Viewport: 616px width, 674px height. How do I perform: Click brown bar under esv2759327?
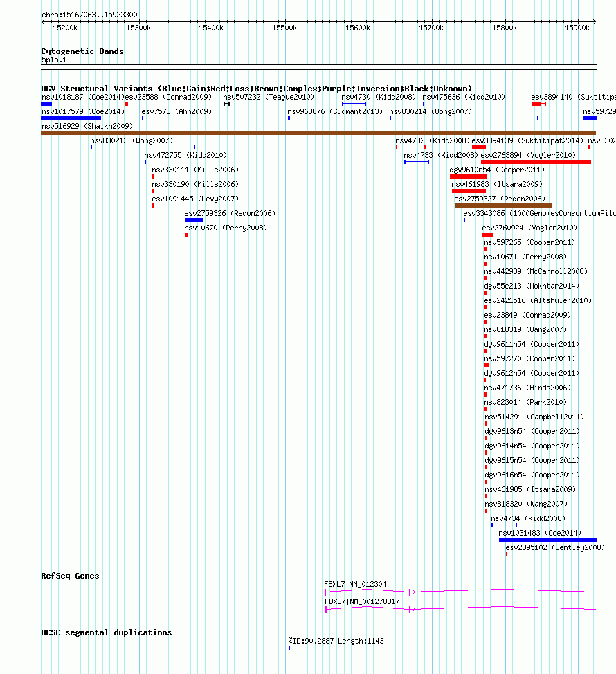coord(503,206)
